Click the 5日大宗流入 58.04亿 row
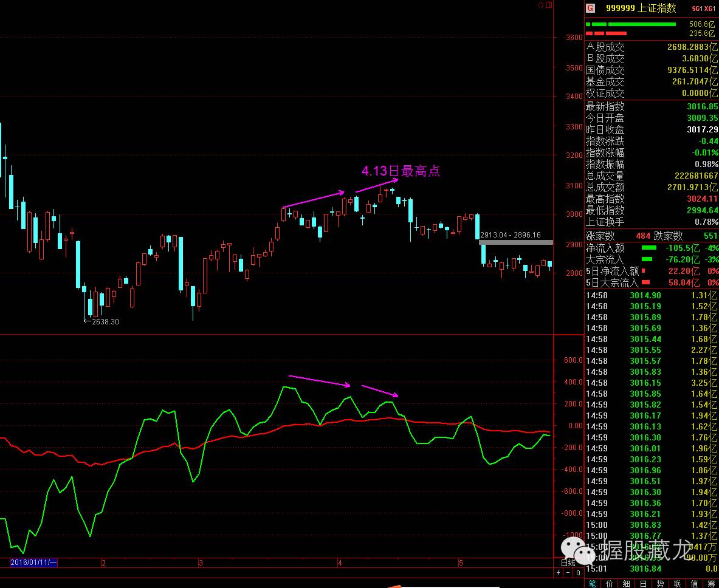The height and width of the screenshot is (588, 719). click(652, 282)
